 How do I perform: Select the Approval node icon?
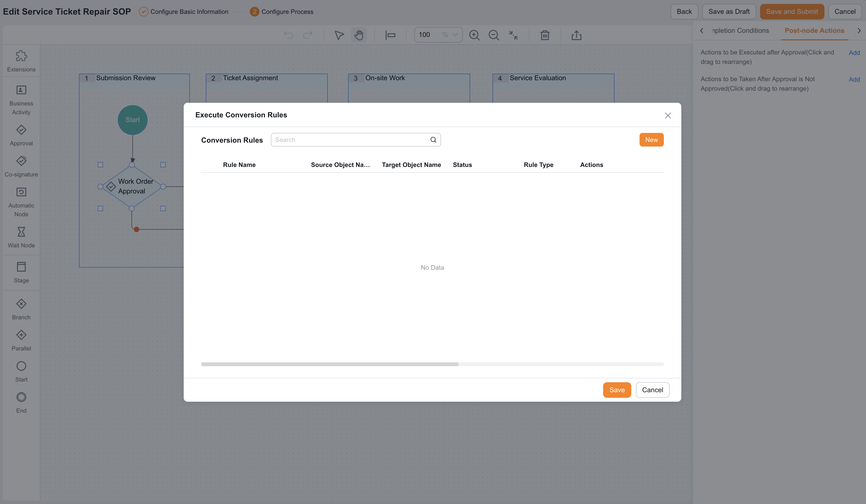[21, 130]
